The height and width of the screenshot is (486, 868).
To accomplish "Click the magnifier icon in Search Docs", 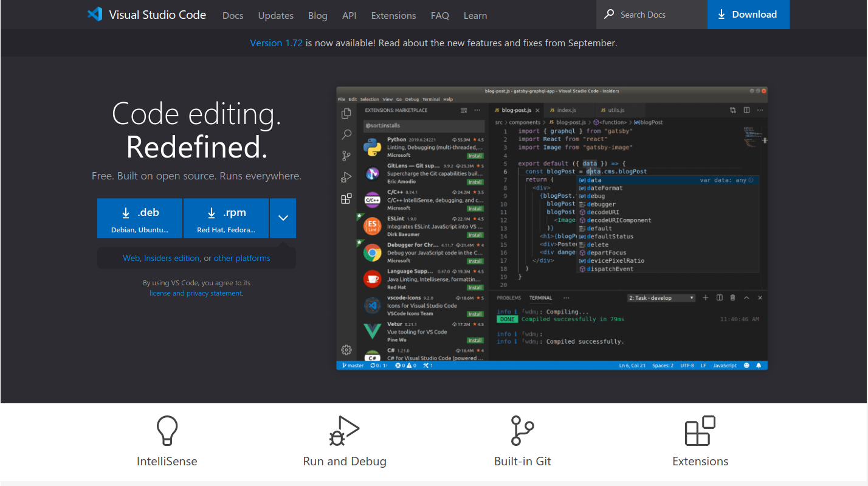I will coord(609,14).
